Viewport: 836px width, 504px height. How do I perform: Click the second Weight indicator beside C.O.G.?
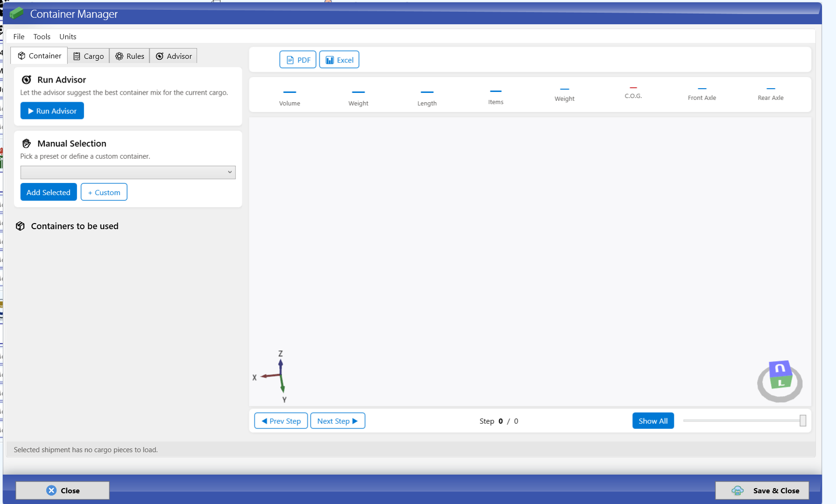click(x=564, y=95)
